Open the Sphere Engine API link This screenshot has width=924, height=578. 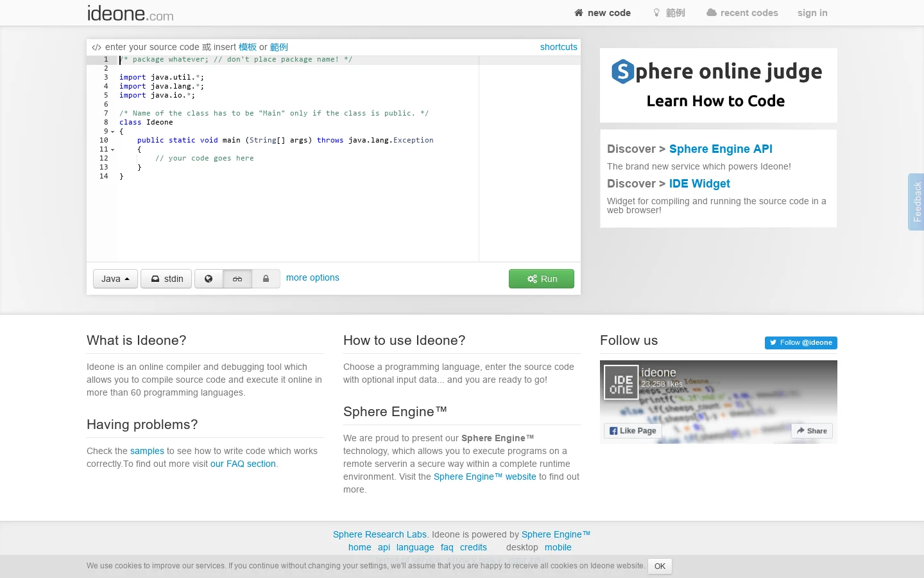[721, 149]
